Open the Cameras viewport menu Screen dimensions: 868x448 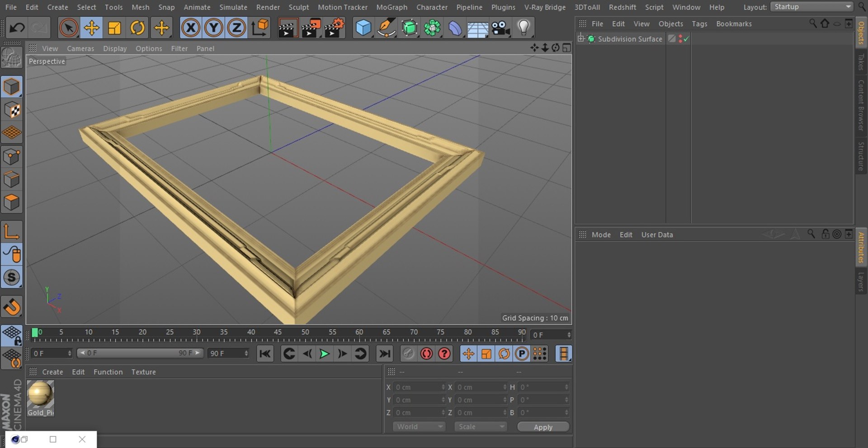[x=80, y=48]
